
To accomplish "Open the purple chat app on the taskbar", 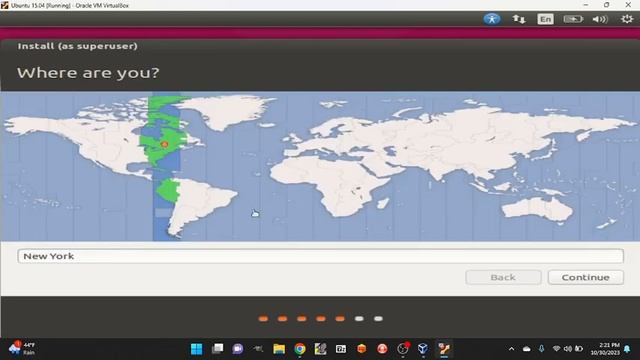I will point(238,349).
